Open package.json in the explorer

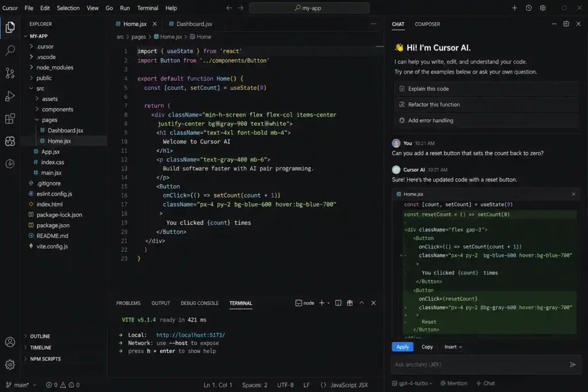click(53, 225)
